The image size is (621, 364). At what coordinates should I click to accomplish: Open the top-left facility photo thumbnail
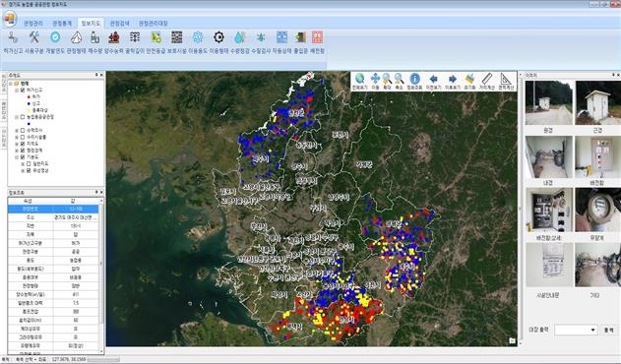(x=548, y=102)
